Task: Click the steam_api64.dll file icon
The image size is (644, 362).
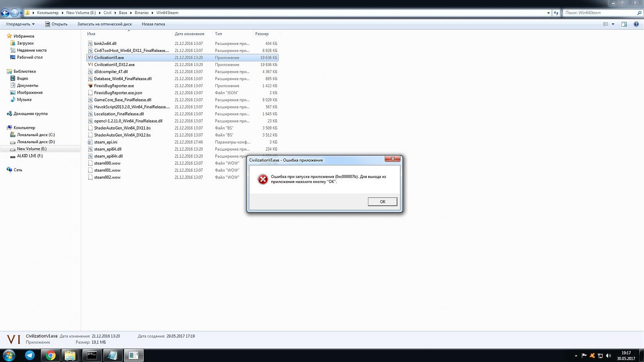Action: pos(90,149)
